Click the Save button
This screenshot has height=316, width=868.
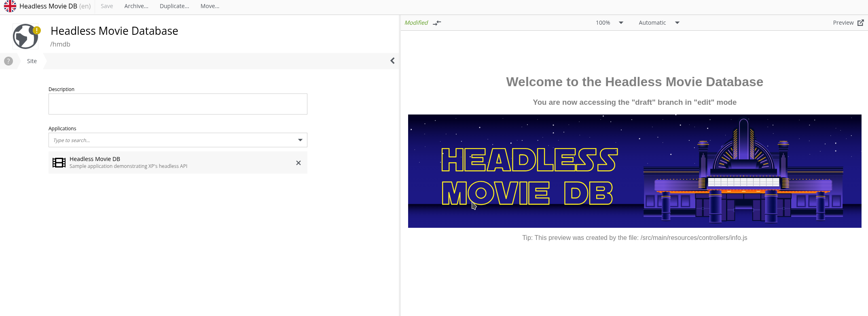click(107, 6)
